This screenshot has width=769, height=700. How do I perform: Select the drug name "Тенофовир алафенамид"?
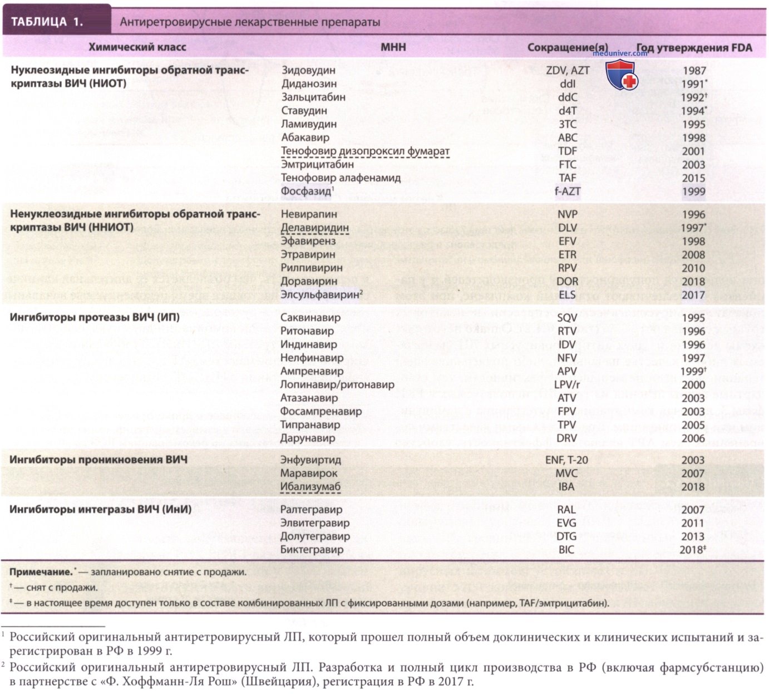341,178
